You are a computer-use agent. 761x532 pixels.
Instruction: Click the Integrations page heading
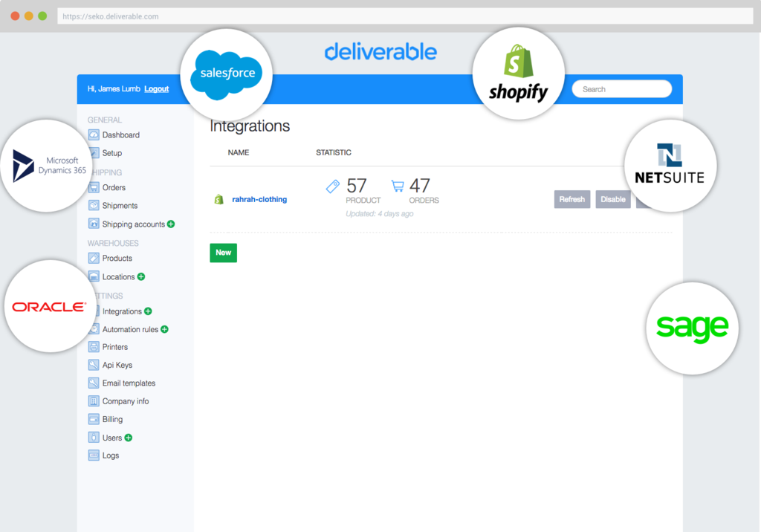pos(250,126)
